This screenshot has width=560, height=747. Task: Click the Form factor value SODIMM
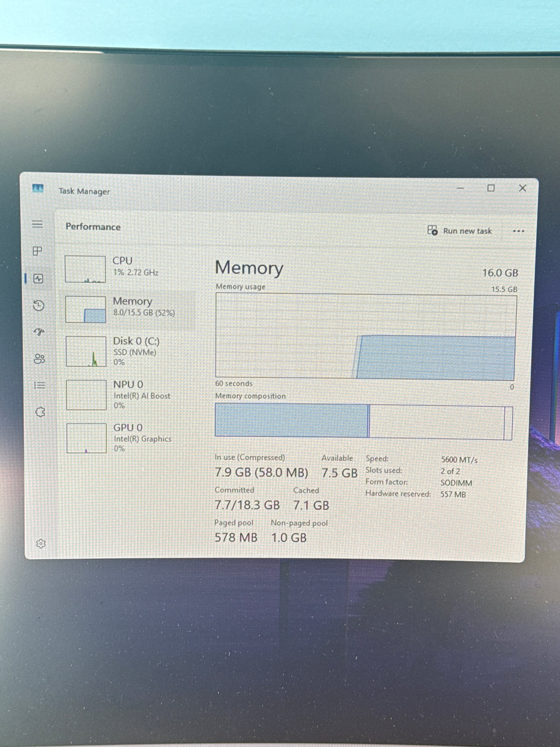point(456,483)
